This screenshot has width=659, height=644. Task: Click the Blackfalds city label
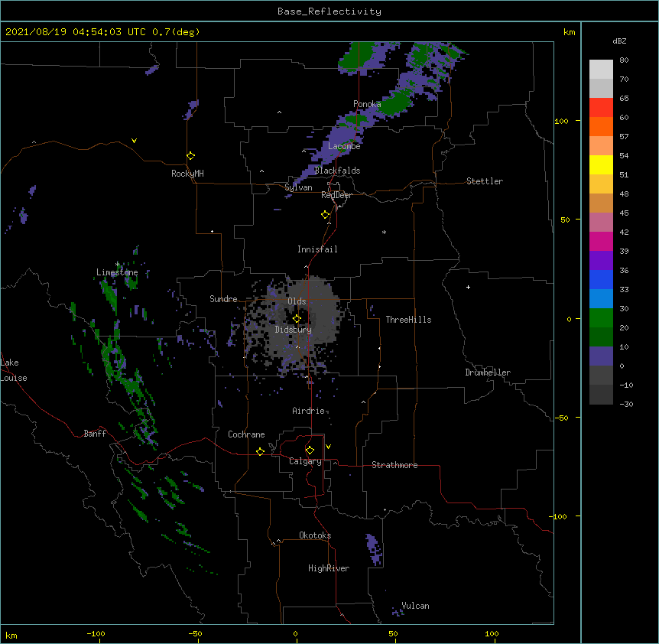337,171
